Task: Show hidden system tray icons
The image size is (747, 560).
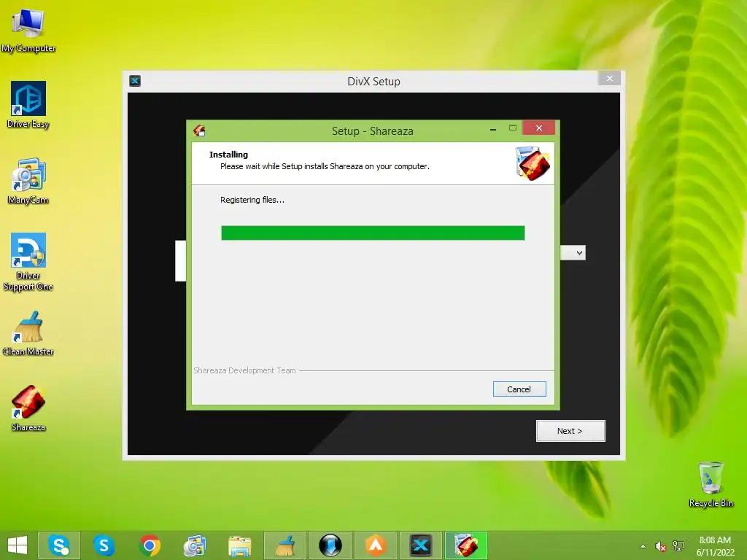Action: [x=643, y=546]
